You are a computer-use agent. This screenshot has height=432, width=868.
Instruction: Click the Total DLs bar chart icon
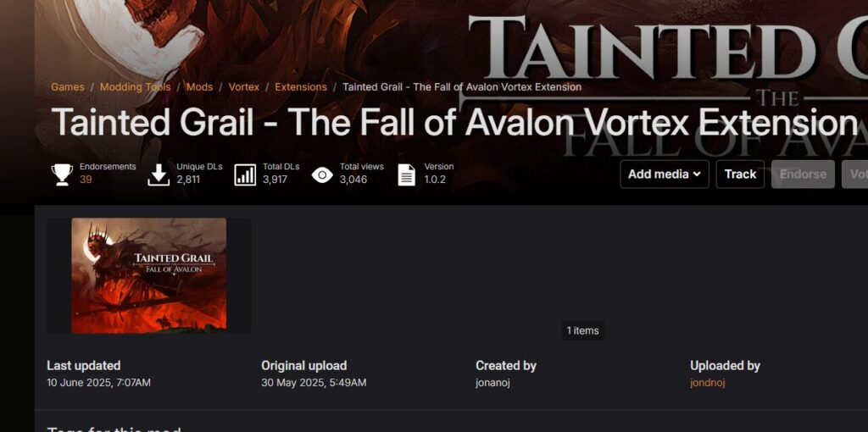coord(245,174)
